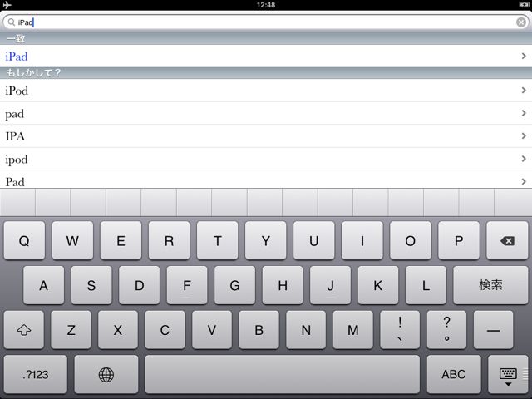Tap the 検索 search key
The width and height of the screenshot is (532, 399).
490,285
